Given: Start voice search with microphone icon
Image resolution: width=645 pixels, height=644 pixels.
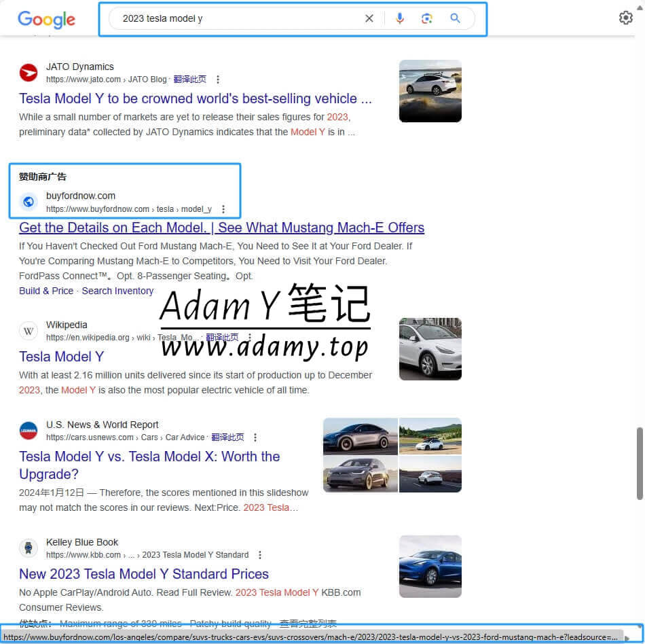Looking at the screenshot, I should (399, 18).
